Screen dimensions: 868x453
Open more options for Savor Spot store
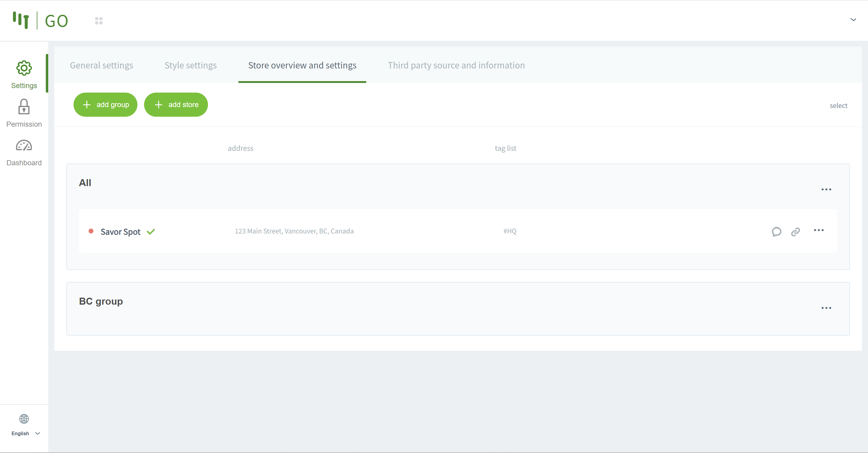tap(819, 230)
